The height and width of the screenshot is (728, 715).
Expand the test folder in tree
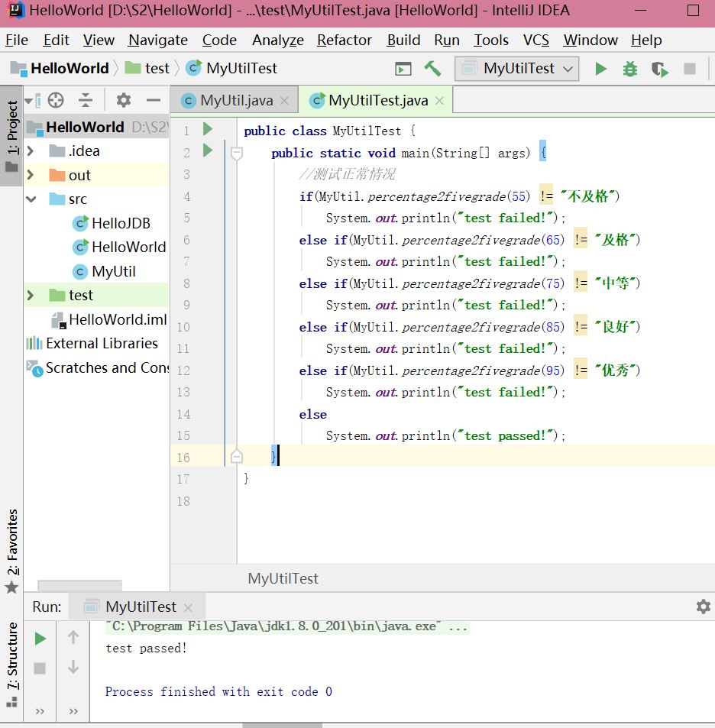[31, 296]
